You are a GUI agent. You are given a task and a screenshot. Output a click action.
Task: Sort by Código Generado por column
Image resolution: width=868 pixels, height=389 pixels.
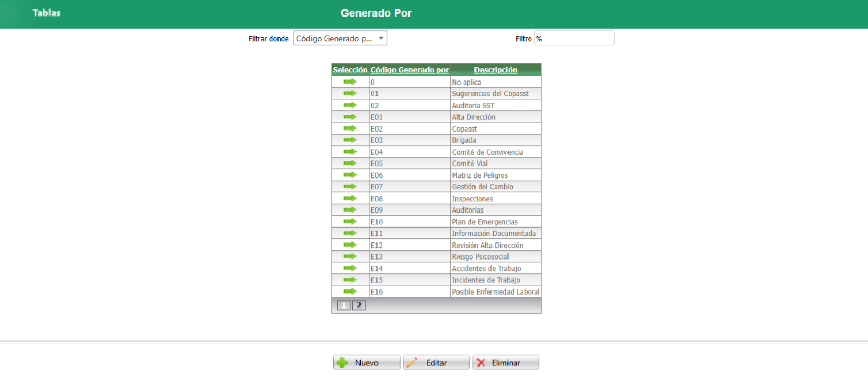point(410,70)
